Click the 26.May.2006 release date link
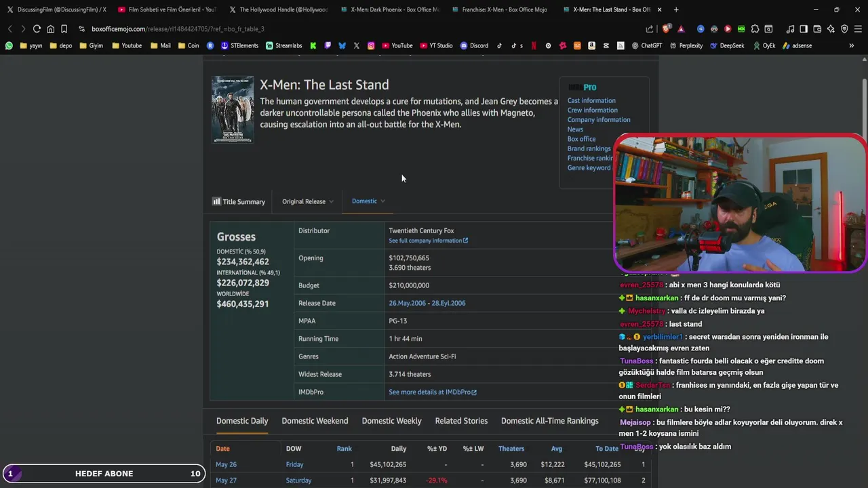Image resolution: width=868 pixels, height=488 pixels. point(407,303)
